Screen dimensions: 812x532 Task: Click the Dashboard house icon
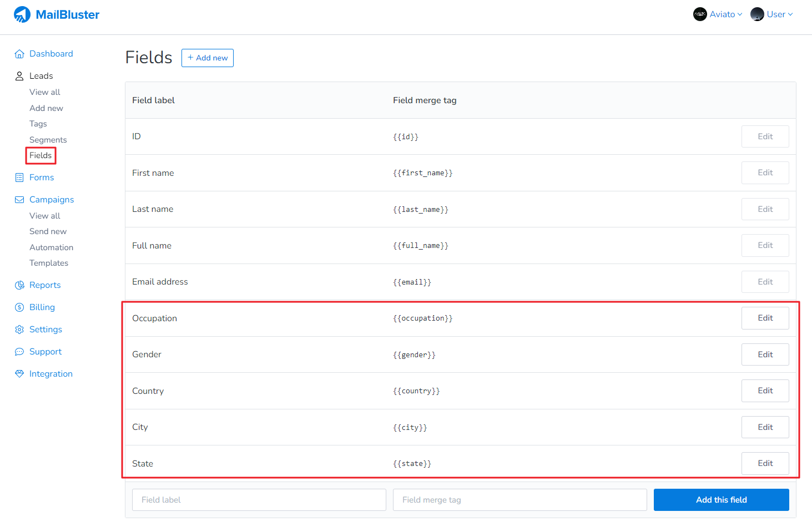pyautogui.click(x=19, y=54)
